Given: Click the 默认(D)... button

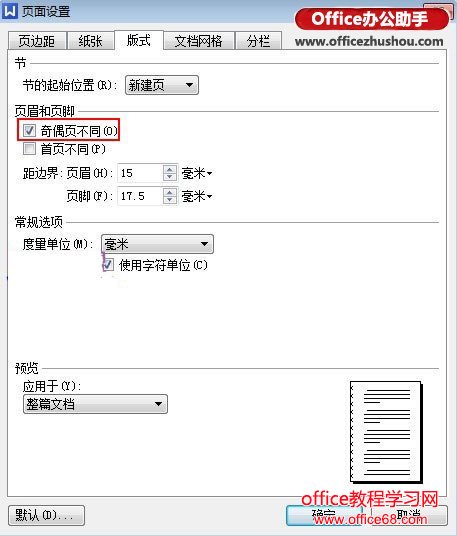Looking at the screenshot, I should point(46,515).
